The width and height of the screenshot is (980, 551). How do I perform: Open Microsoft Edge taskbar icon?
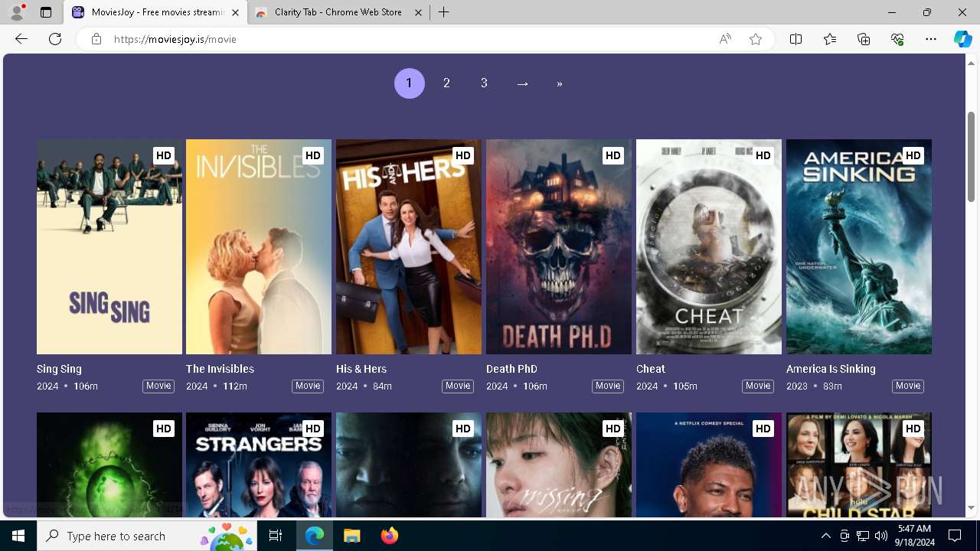tap(315, 536)
